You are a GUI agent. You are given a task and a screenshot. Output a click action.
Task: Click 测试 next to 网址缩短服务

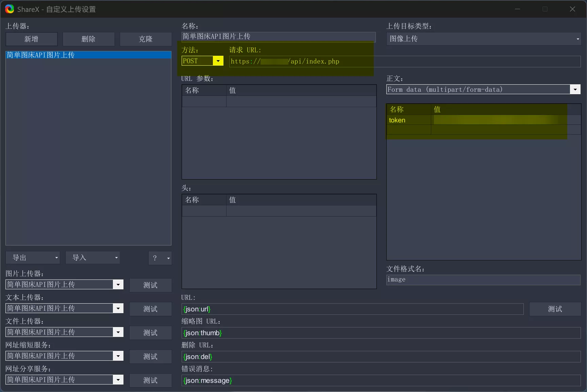(151, 357)
